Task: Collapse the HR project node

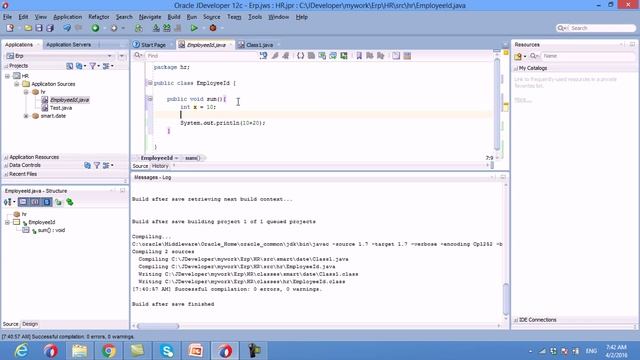Action: click(7, 76)
